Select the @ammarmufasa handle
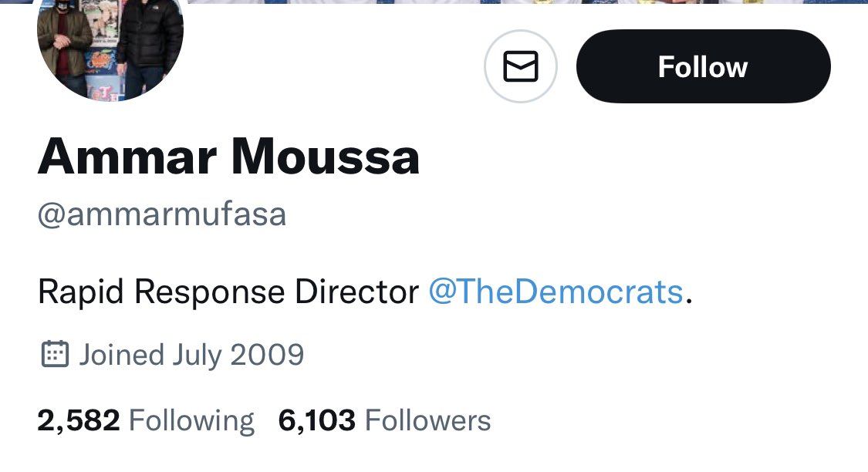 (162, 214)
